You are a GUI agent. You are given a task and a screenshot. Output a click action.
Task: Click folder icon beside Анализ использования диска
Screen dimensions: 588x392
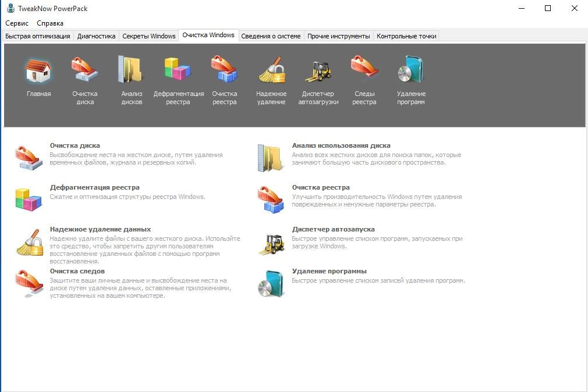[270, 158]
